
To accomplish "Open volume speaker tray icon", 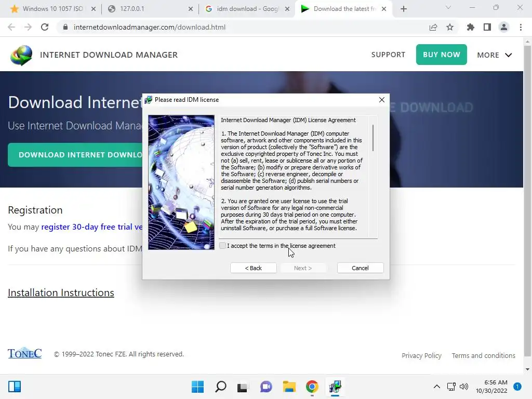I will pos(463,387).
